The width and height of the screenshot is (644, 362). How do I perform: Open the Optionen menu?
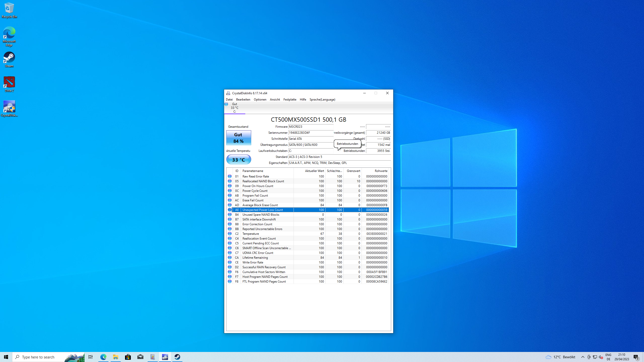260,100
